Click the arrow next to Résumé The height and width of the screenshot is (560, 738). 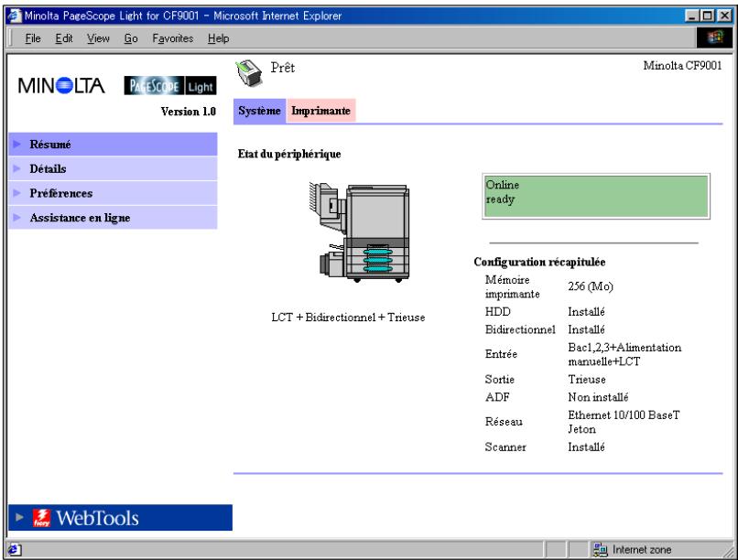17,144
